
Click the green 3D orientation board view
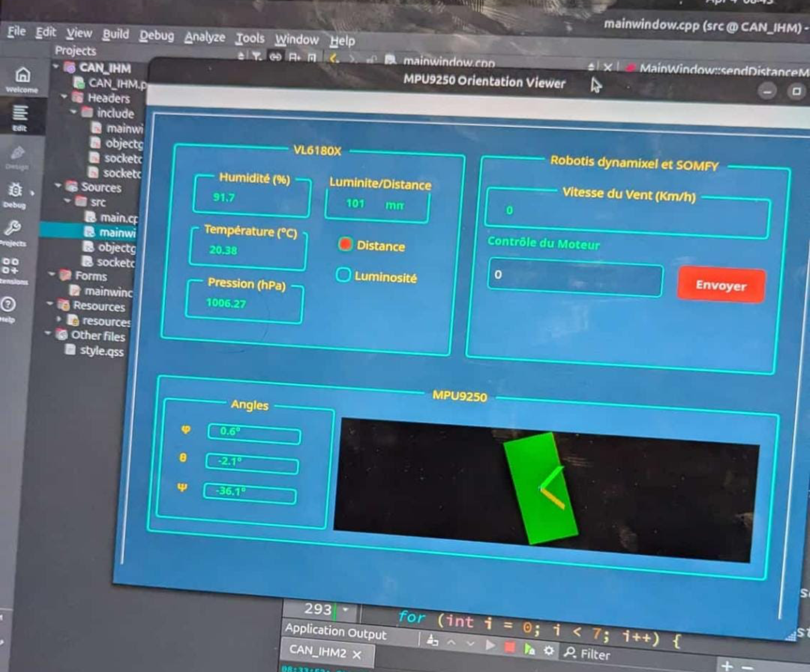541,488
